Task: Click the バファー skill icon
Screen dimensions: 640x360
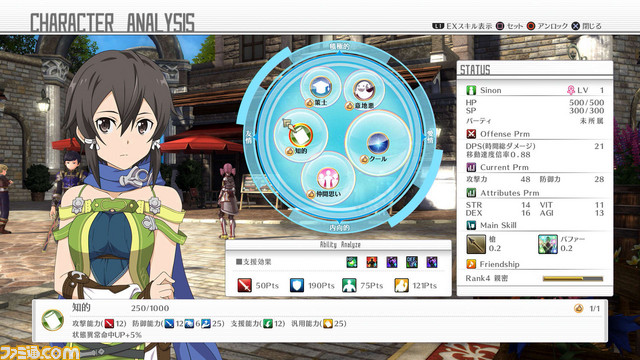Action: 548,244
